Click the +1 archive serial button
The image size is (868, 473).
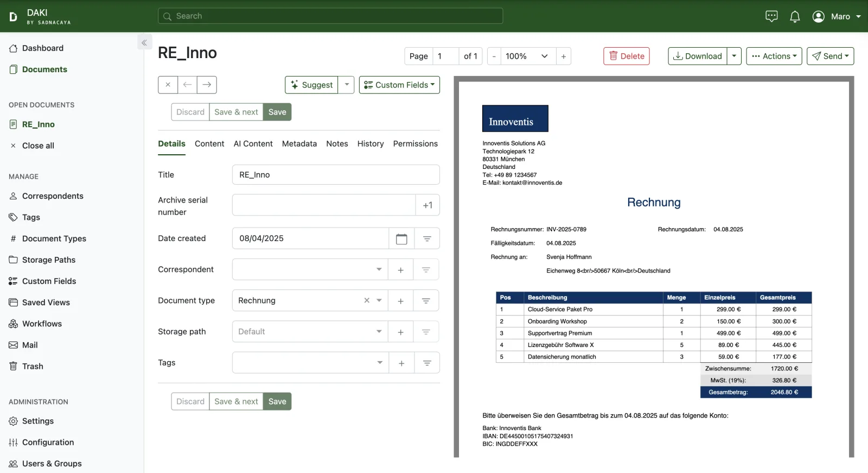coord(427,205)
